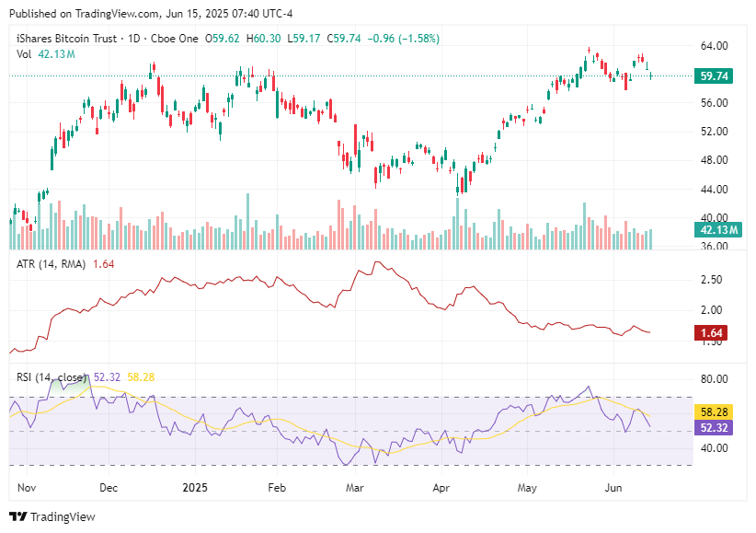This screenshot has height=533, width=756.
Task: Click the red 1.64 ATR value tag
Action: point(711,332)
